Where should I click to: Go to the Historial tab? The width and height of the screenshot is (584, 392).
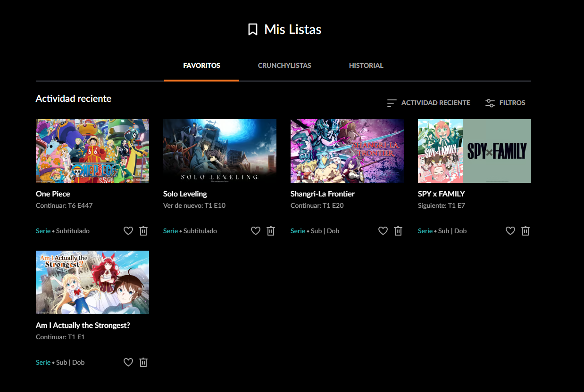[x=366, y=65]
